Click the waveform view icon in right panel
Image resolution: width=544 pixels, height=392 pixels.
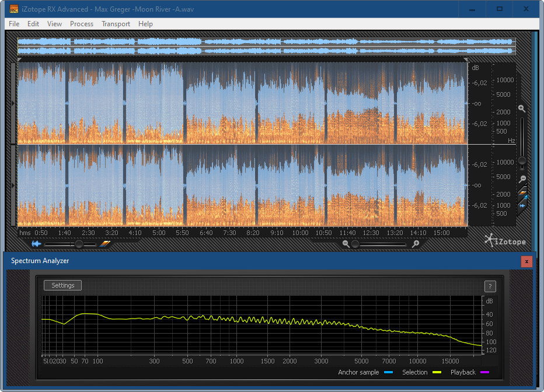[x=523, y=205]
